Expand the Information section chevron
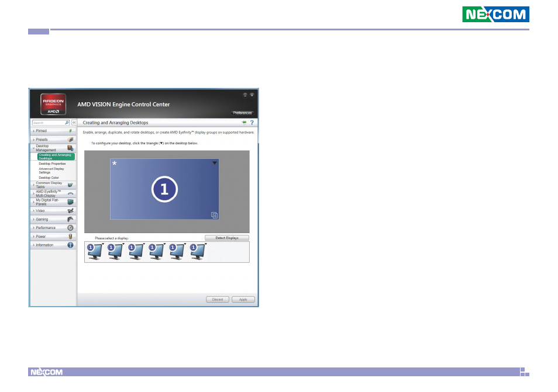The image size is (558, 392). click(33, 245)
